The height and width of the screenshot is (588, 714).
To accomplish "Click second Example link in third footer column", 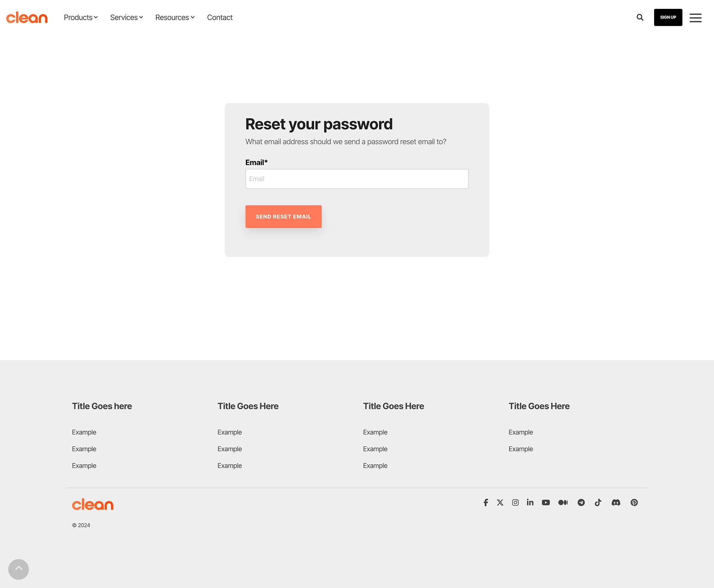I will (x=375, y=449).
